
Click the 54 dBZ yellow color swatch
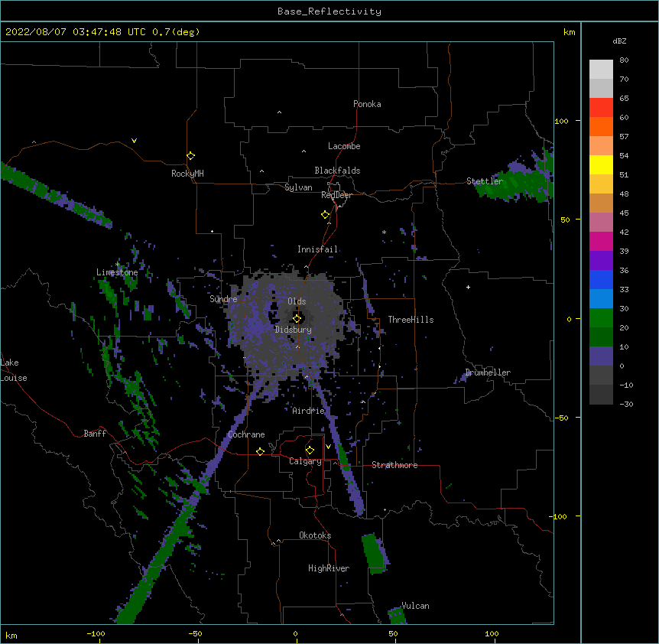[x=601, y=164]
